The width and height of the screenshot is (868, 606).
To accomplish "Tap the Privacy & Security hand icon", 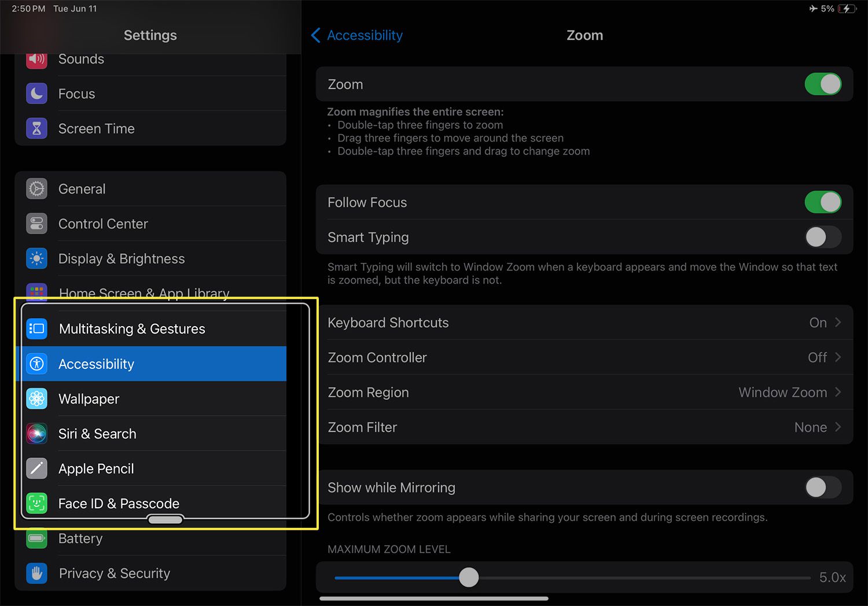I will tap(36, 573).
